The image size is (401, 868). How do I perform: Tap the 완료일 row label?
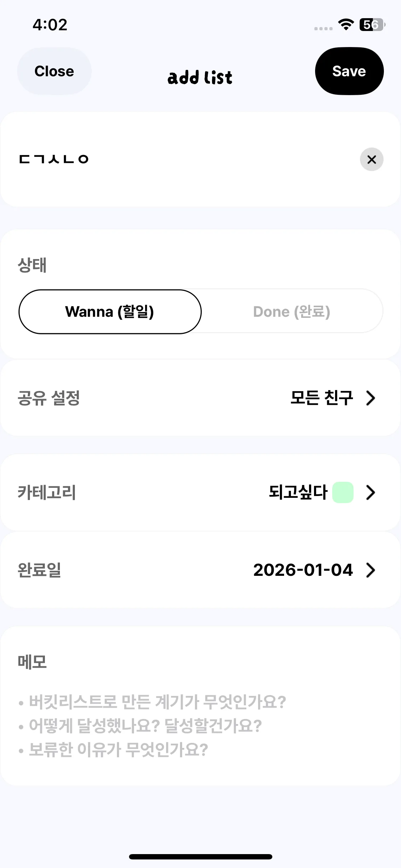click(39, 570)
